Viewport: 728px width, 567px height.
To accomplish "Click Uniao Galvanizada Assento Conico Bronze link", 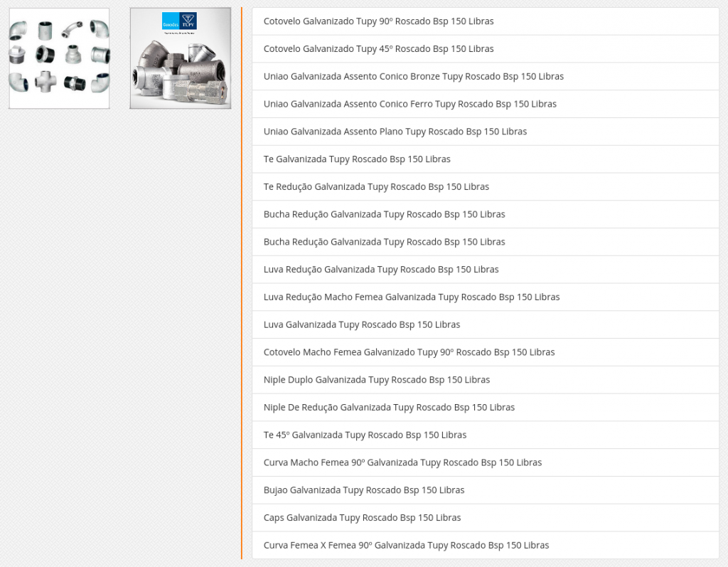I will [x=413, y=76].
